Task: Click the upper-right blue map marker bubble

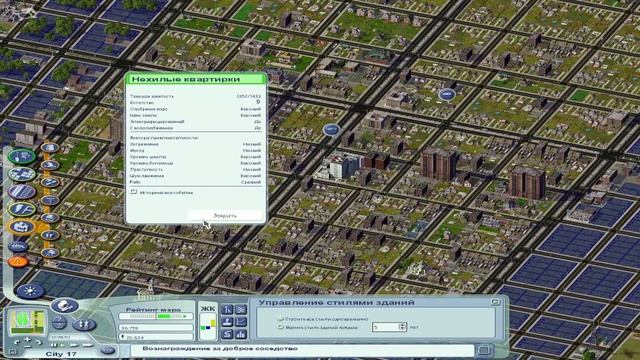Action: (x=447, y=95)
